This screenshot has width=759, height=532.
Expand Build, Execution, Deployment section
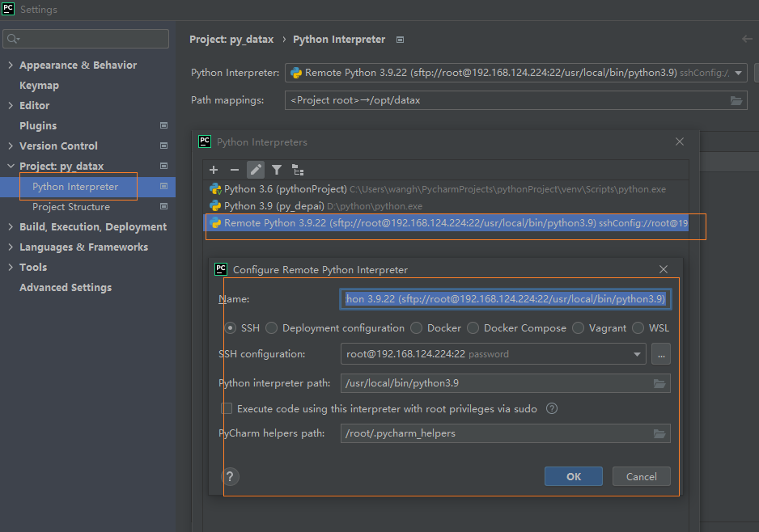tap(11, 227)
